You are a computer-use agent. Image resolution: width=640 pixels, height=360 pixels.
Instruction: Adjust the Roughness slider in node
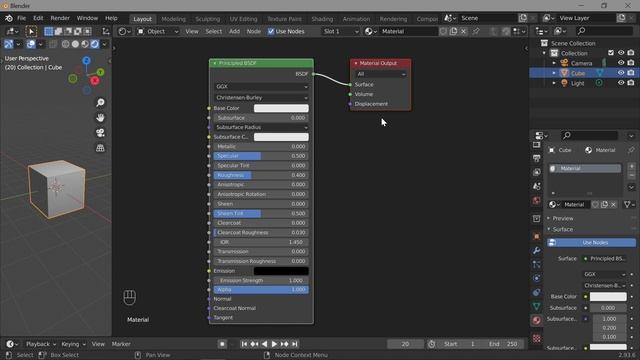tap(261, 175)
